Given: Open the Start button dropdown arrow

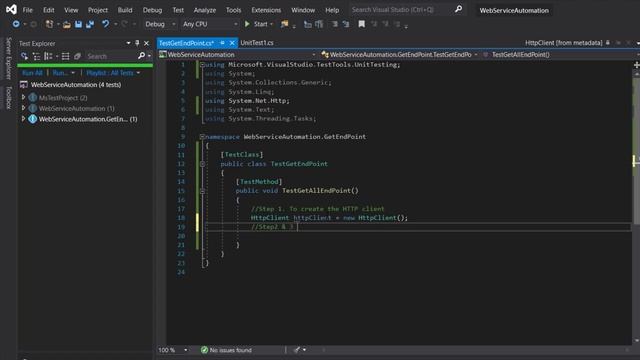Looking at the screenshot, I should pos(272,24).
